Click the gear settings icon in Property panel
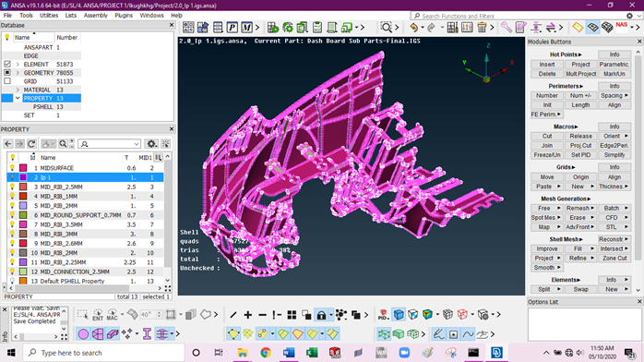The image size is (644, 362). [x=151, y=144]
